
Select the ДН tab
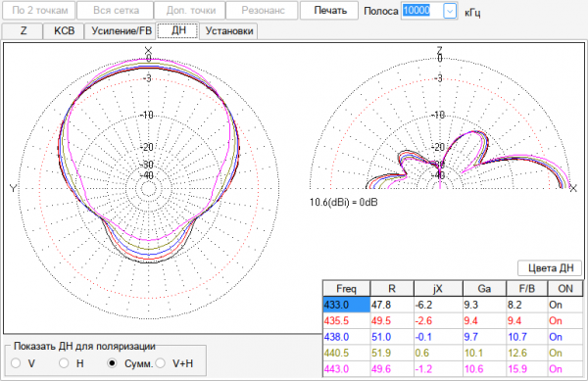coord(177,30)
